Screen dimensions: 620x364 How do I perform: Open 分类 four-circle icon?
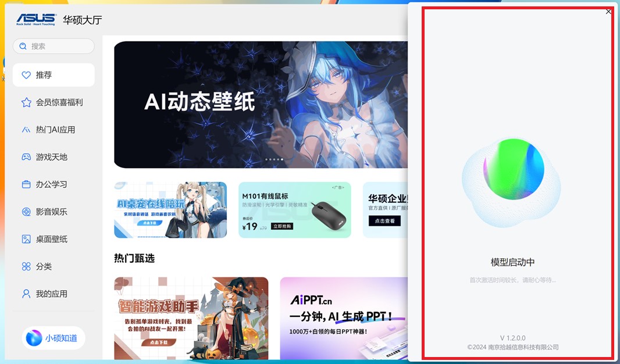click(x=26, y=266)
